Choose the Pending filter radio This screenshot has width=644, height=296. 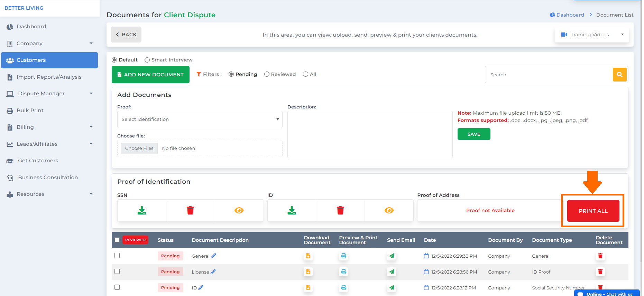pyautogui.click(x=231, y=74)
